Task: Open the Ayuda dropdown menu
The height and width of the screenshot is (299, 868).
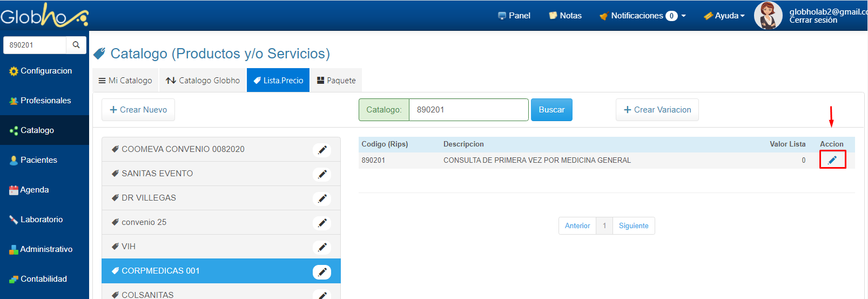Action: click(x=724, y=16)
